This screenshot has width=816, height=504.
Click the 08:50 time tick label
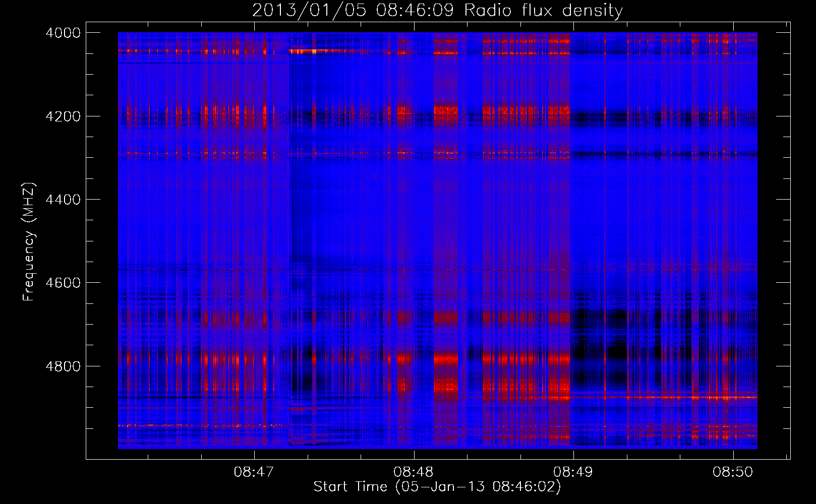733,472
